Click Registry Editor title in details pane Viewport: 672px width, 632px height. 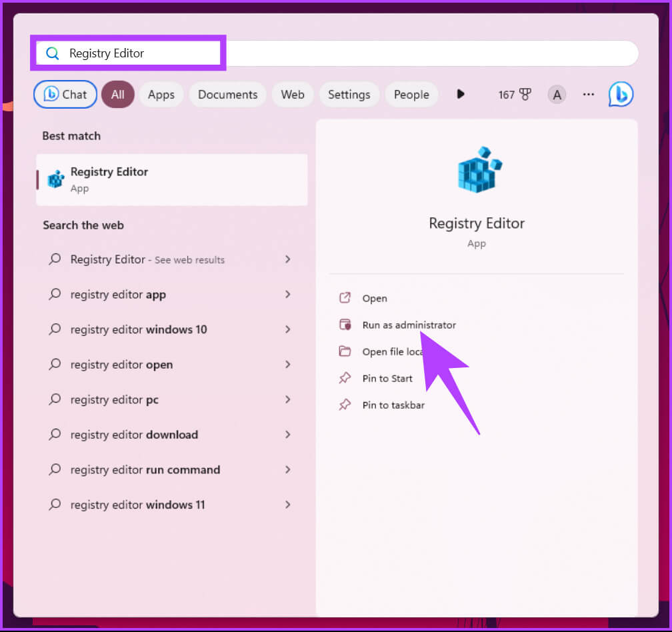(477, 223)
